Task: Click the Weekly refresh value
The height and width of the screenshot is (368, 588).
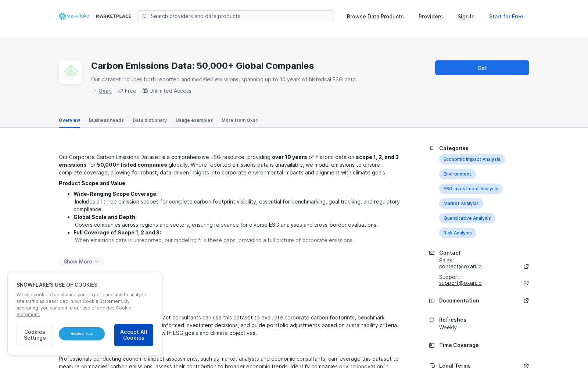Action: coord(448,328)
